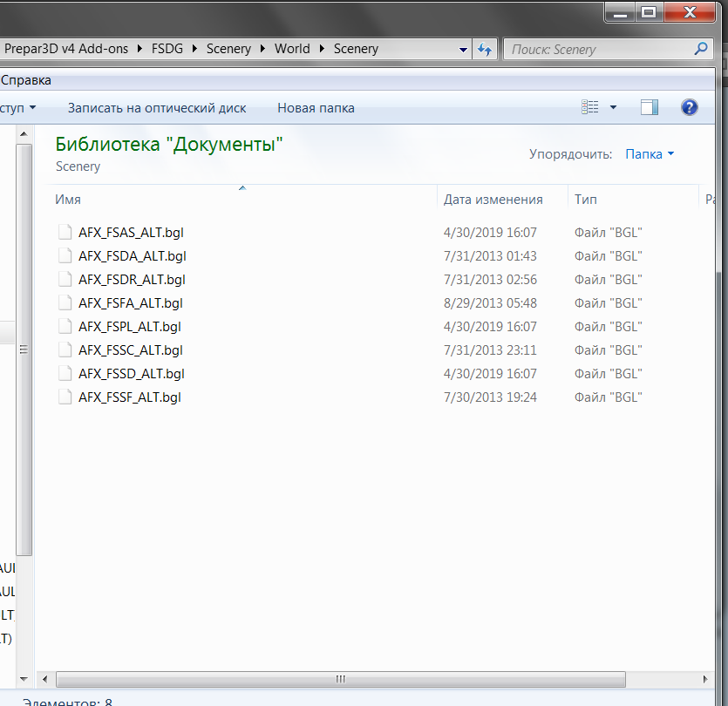The height and width of the screenshot is (706, 728).
Task: Select the AFX_FSPL_ALT.bgl file icon
Action: click(x=65, y=327)
